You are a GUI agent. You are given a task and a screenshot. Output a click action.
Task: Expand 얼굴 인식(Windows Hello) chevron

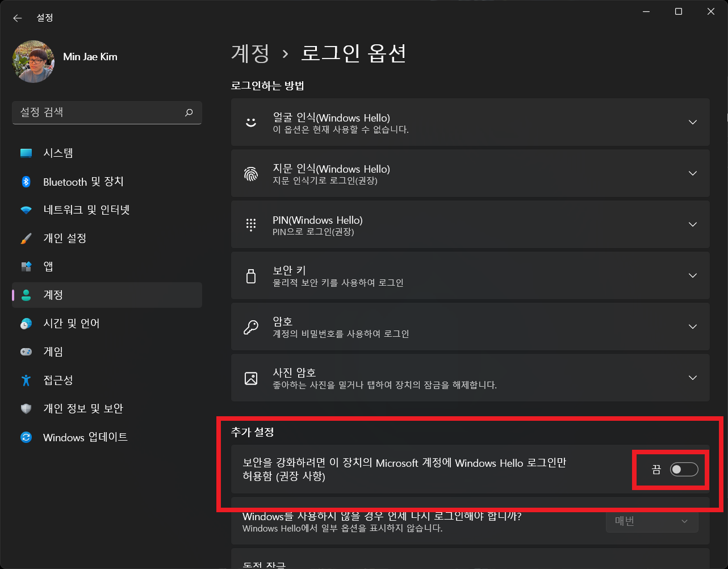coord(692,122)
